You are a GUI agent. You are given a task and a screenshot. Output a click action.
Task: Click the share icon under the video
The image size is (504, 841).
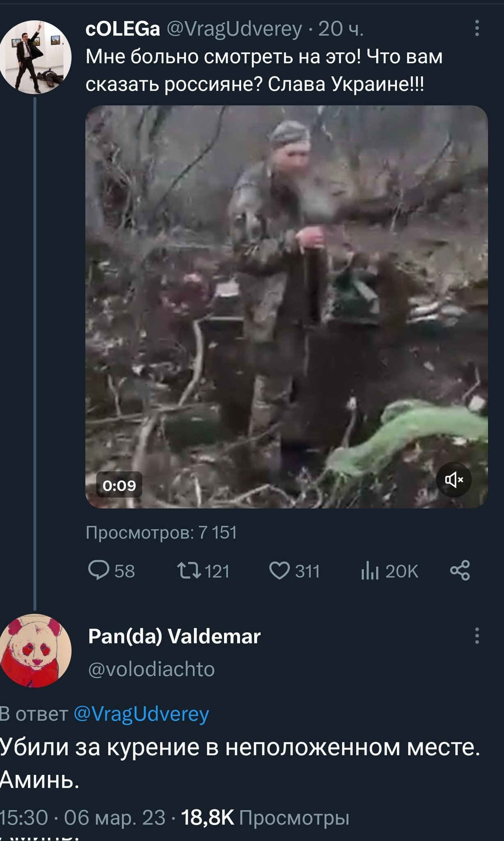[x=460, y=570]
